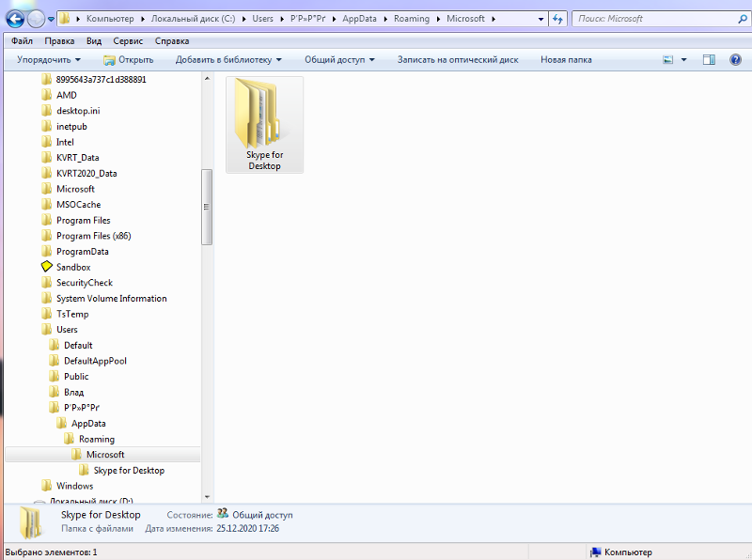The width and height of the screenshot is (752, 560).
Task: Open recent locations dropdown beside Forward arrow
Action: point(51,19)
